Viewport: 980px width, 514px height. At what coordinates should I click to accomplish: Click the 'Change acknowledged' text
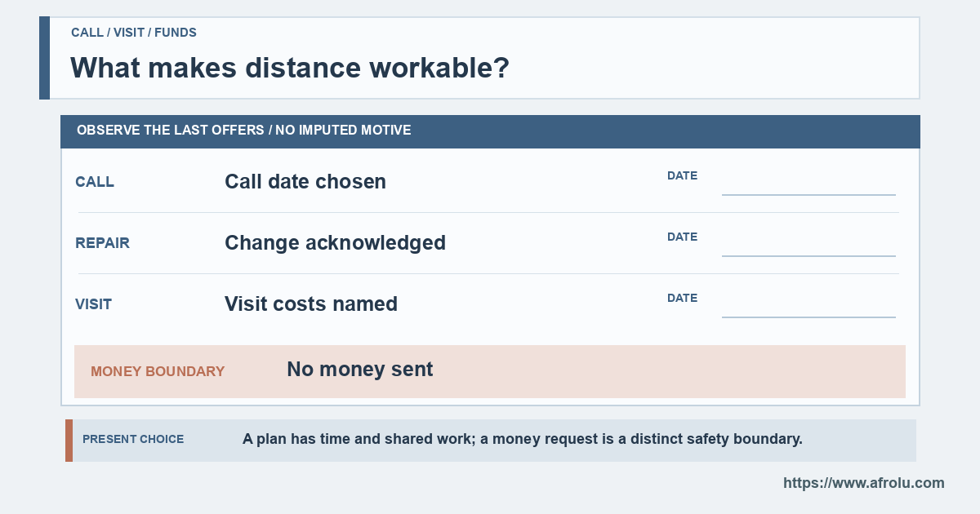coord(335,242)
